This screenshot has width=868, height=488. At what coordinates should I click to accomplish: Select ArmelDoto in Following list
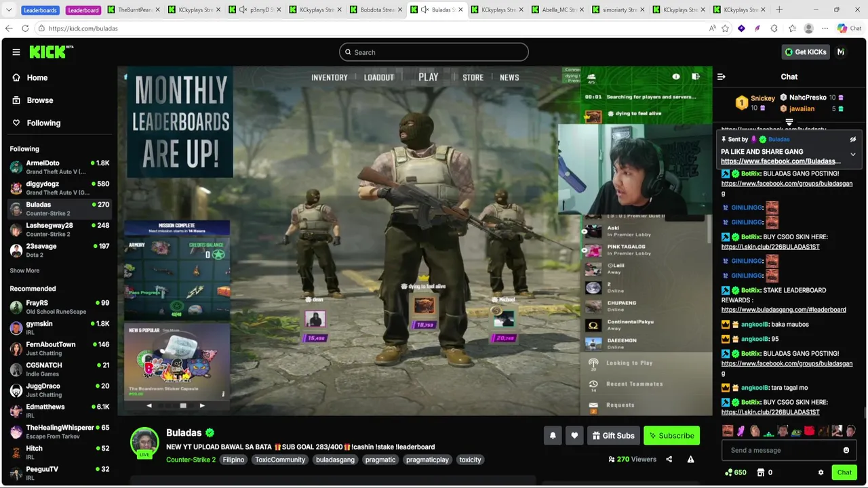click(x=60, y=167)
